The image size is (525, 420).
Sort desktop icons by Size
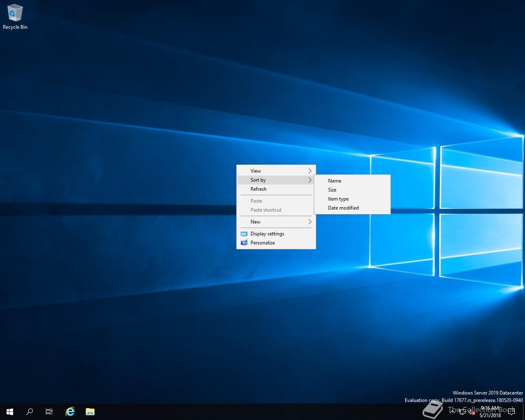pyautogui.click(x=352, y=189)
